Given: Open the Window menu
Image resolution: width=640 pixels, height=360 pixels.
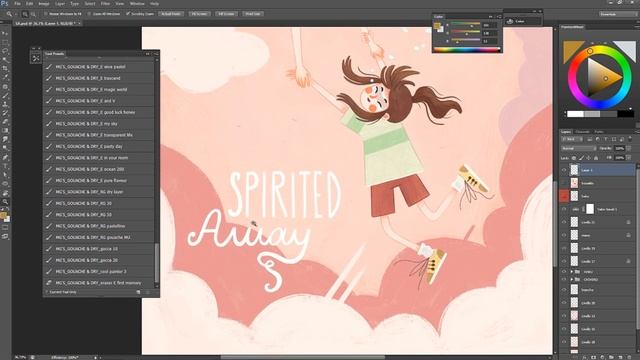Looking at the screenshot, I should click(x=137, y=4).
